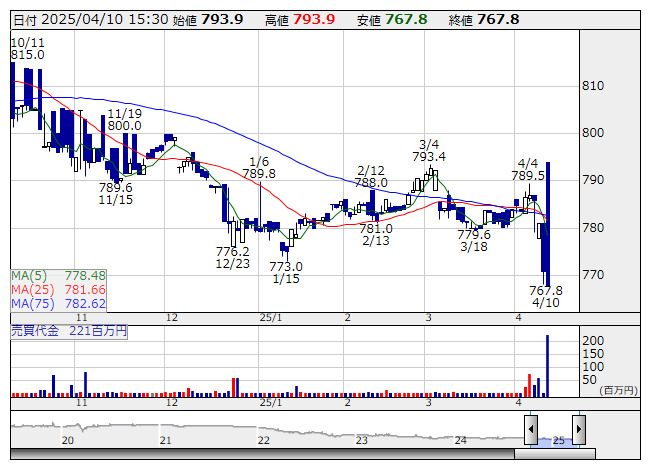Click the 781.0 2/13 low annotation
Screen dimensions: 653x470
tap(376, 234)
